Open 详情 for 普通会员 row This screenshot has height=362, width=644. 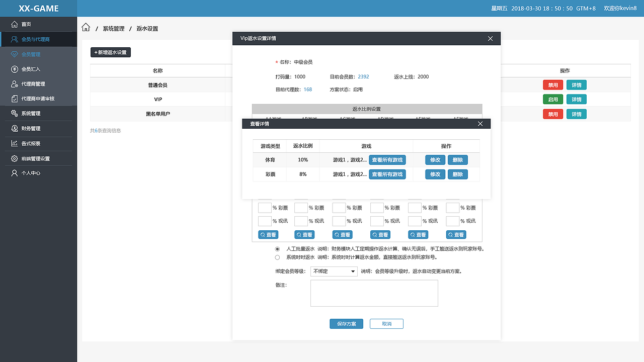click(577, 85)
